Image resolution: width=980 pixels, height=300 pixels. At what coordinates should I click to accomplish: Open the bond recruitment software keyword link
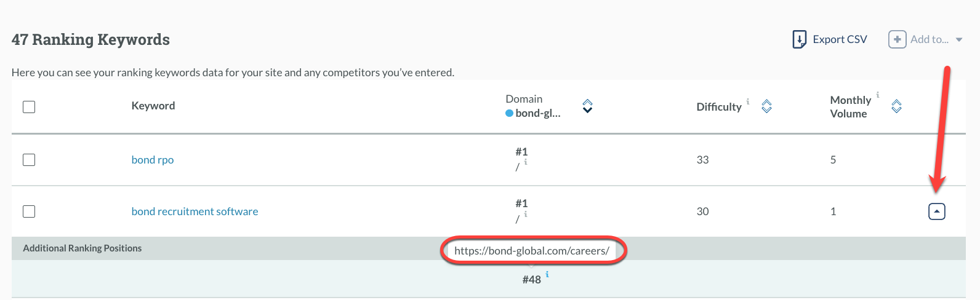[195, 211]
